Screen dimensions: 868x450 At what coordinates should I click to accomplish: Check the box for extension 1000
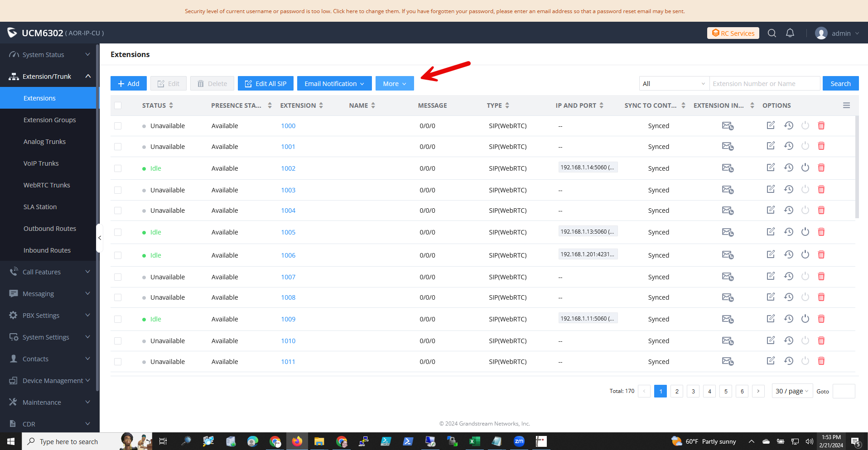(118, 126)
